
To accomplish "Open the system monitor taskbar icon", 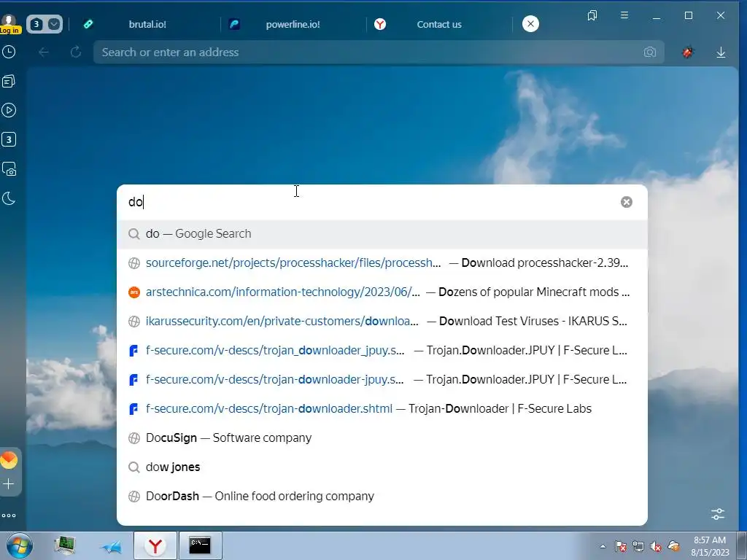I will pyautogui.click(x=65, y=545).
